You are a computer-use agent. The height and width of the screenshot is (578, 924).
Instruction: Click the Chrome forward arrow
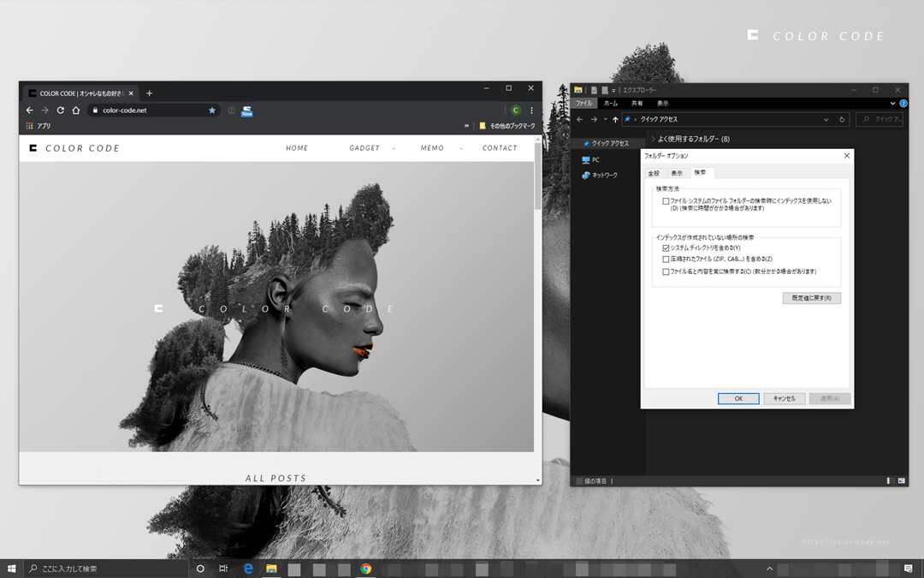pyautogui.click(x=44, y=110)
